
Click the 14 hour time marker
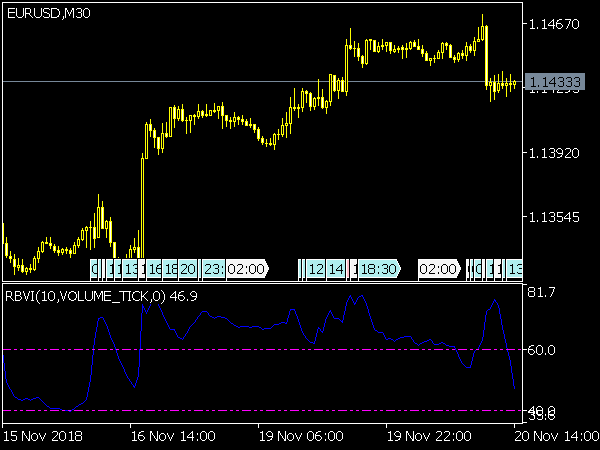336,269
